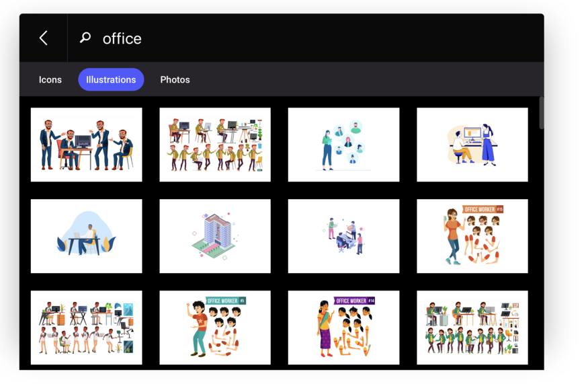Pick the yellow-shirt office workers set illustration
588x386 pixels.
[215, 145]
